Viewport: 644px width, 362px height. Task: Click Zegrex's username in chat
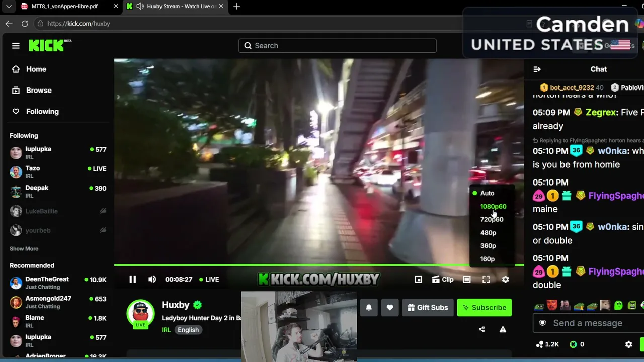tap(601, 112)
